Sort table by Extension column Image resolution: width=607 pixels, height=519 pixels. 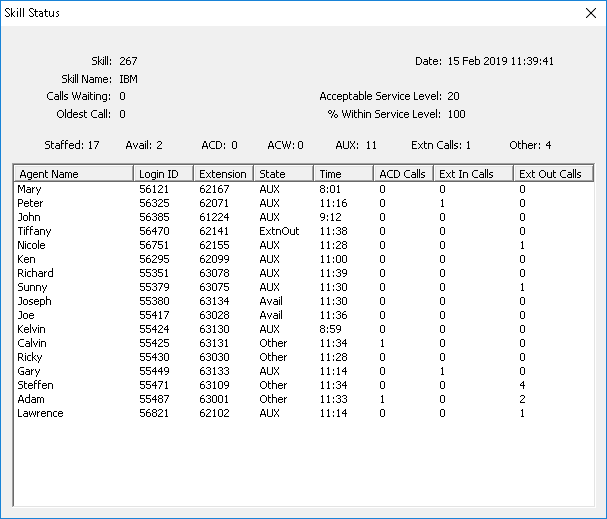pos(224,174)
